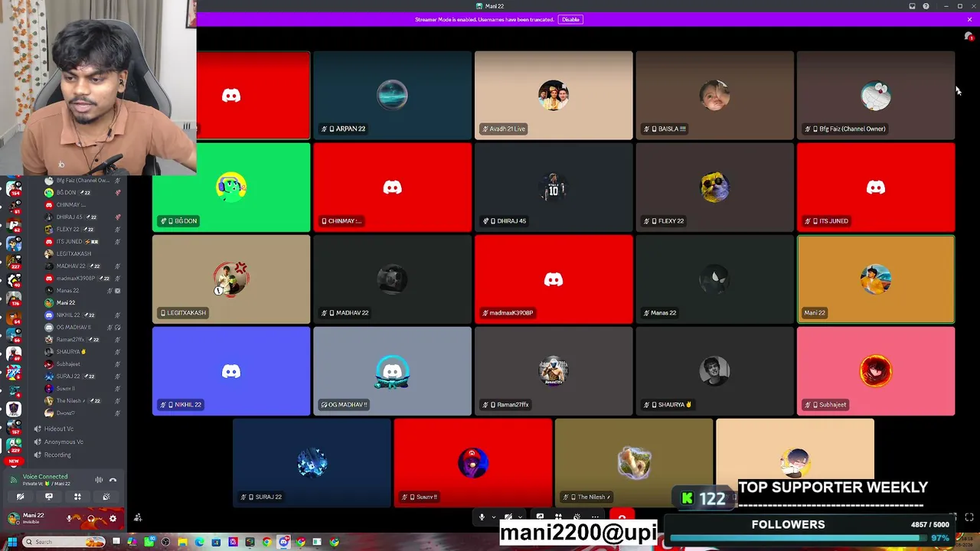Share your screen from the voice panel
The height and width of the screenshot is (551, 980).
(49, 497)
